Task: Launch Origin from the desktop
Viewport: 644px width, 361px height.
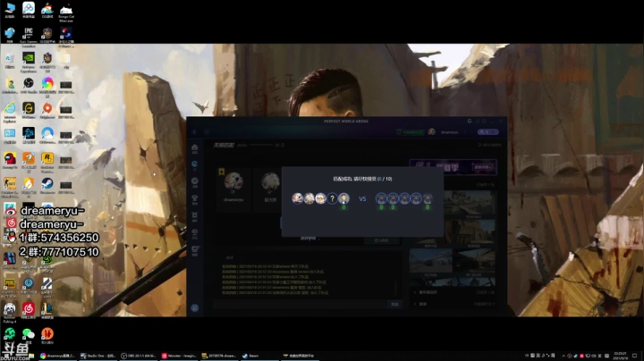Action: click(47, 111)
